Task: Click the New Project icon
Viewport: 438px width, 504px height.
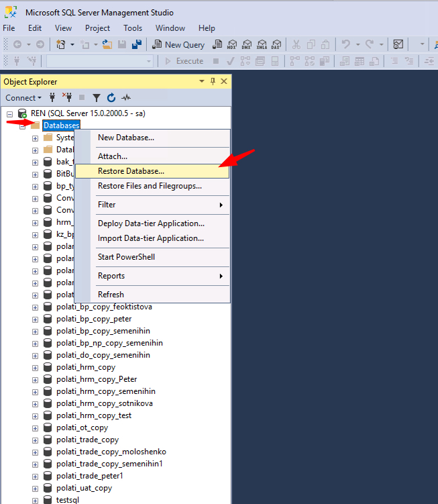Action: pos(60,44)
